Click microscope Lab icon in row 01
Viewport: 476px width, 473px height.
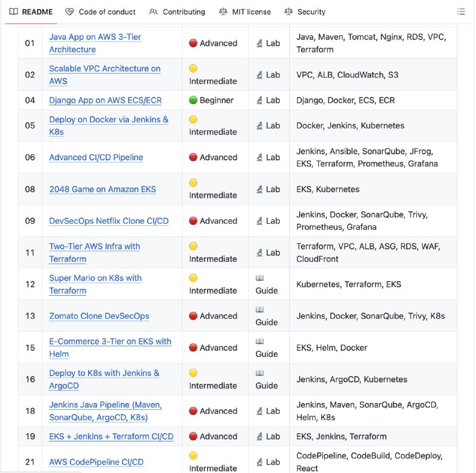click(259, 43)
